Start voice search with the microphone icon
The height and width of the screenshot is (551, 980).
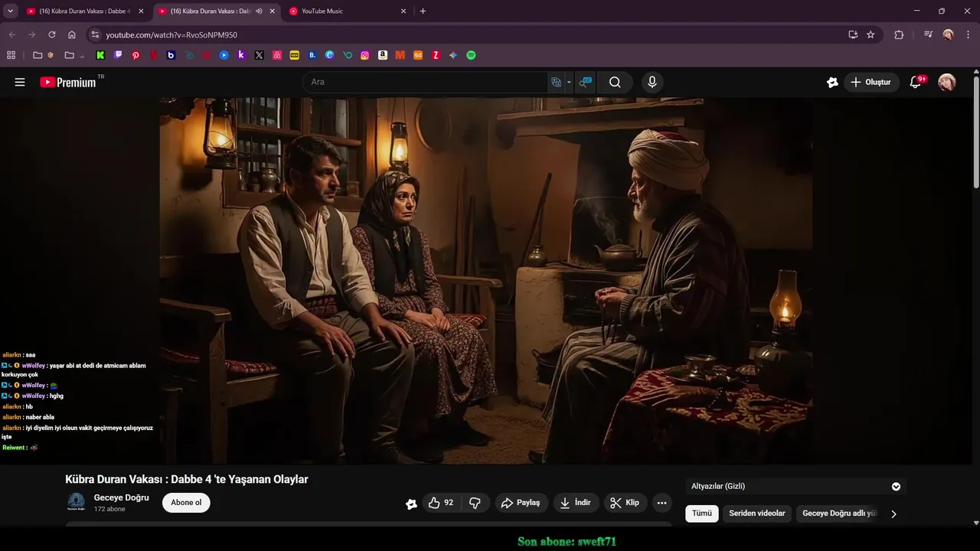coord(652,82)
